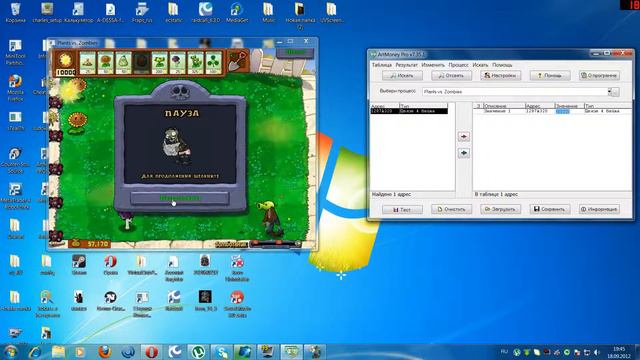Click the Описание column header in the table
The image size is (640, 360).
coord(504,106)
